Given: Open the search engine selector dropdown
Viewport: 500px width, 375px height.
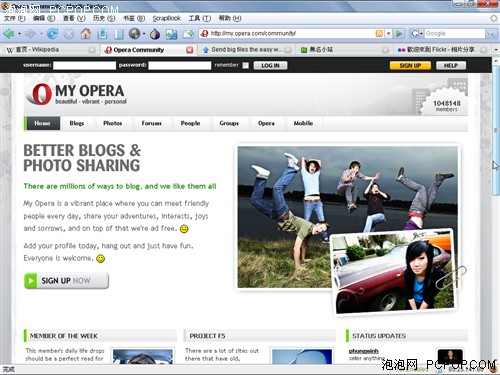Looking at the screenshot, I should pyautogui.click(x=421, y=33).
